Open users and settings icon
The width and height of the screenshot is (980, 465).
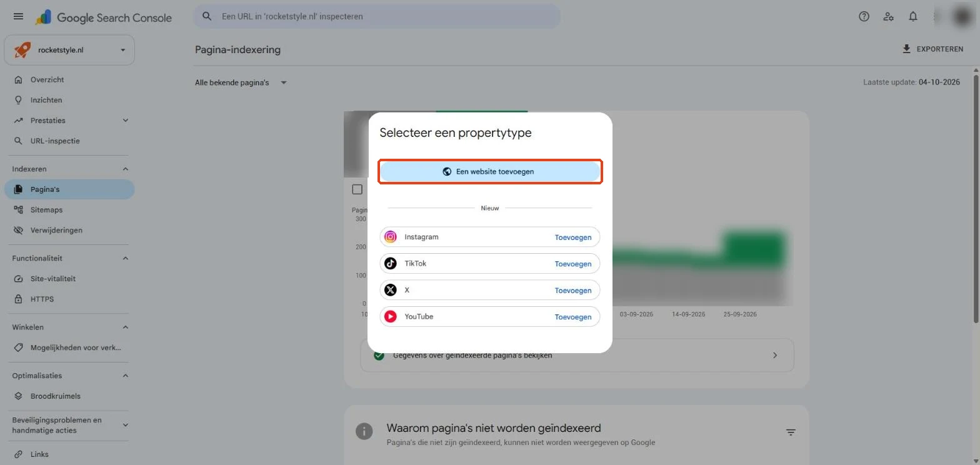[888, 17]
